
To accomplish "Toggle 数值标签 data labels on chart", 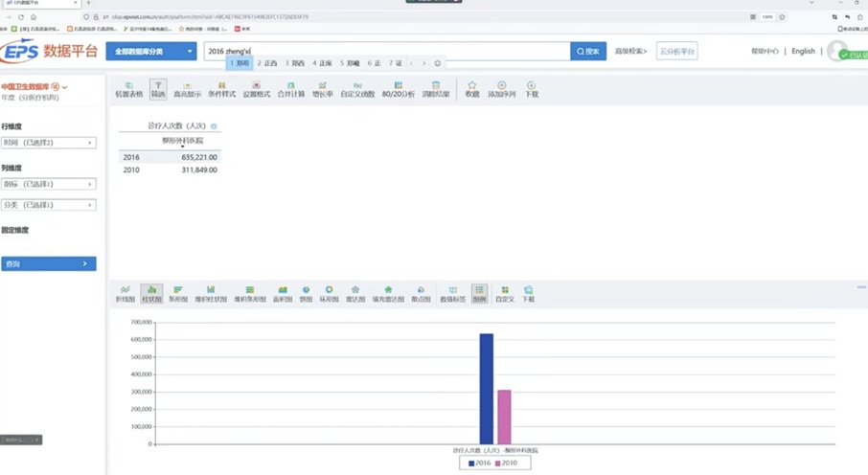I will 452,294.
